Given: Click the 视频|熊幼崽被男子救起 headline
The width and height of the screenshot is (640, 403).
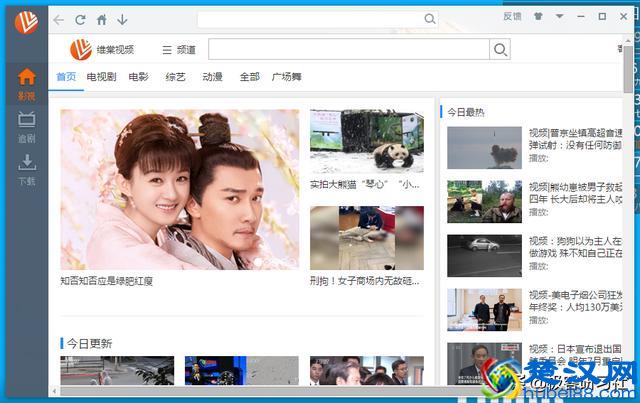Looking at the screenshot, I should tap(576, 193).
